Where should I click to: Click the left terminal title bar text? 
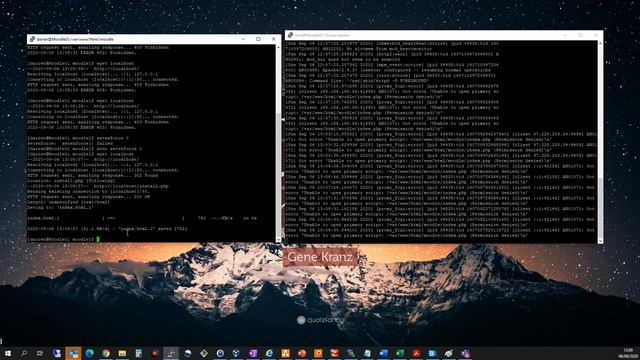click(75, 39)
